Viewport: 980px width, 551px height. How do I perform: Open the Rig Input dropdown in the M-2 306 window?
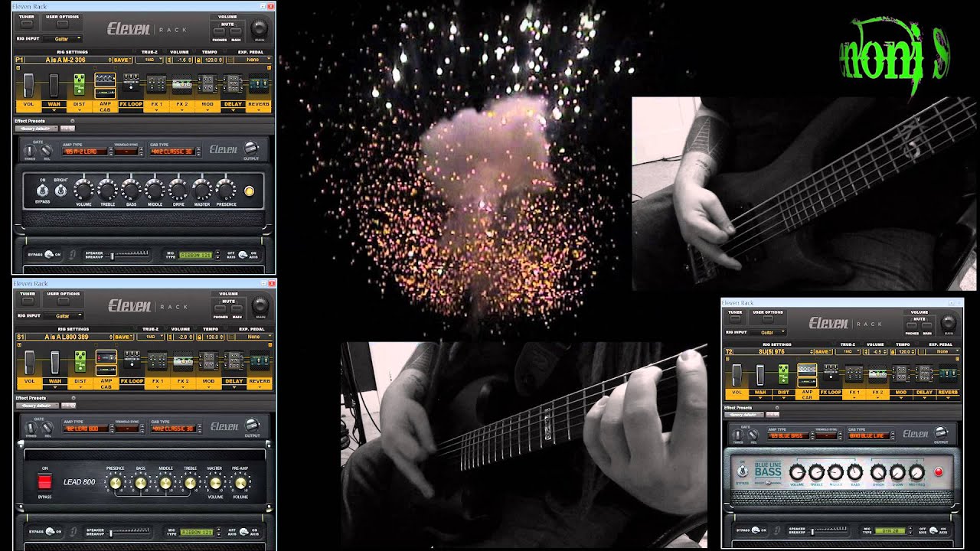63,37
